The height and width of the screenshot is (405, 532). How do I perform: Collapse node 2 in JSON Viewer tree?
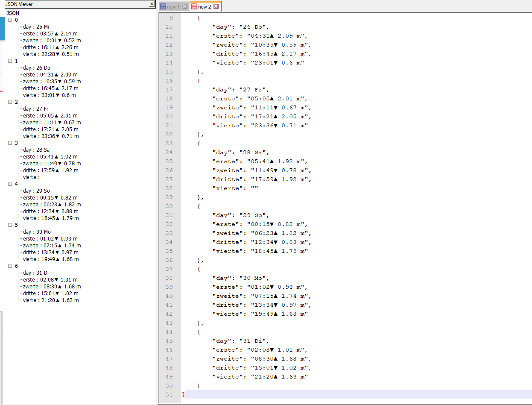[10, 102]
